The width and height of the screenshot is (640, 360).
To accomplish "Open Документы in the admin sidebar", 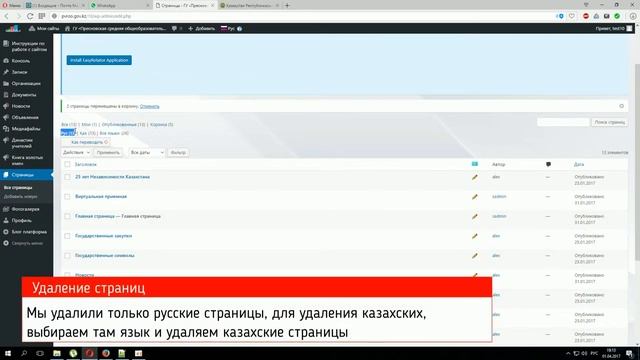I will point(24,95).
